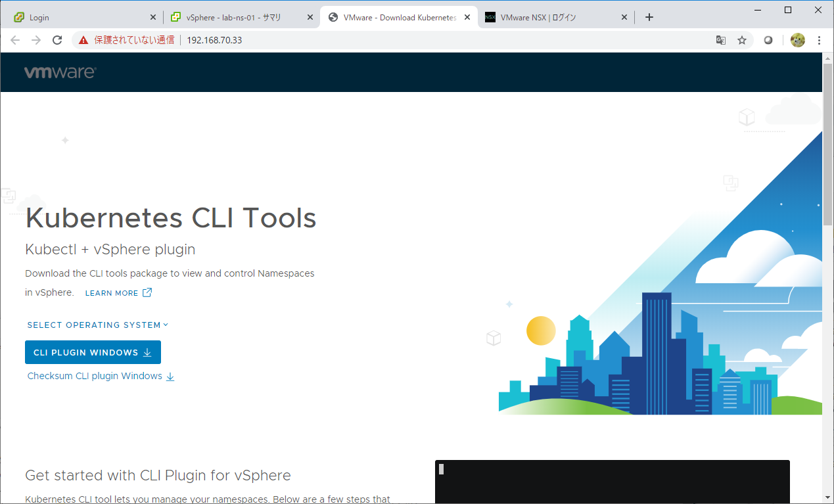Click the download arrow beside Checksum link
Image resolution: width=834 pixels, height=504 pixels.
pos(170,377)
